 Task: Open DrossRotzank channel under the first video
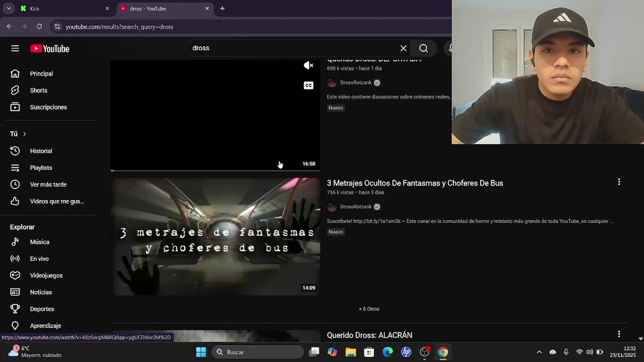[356, 82]
